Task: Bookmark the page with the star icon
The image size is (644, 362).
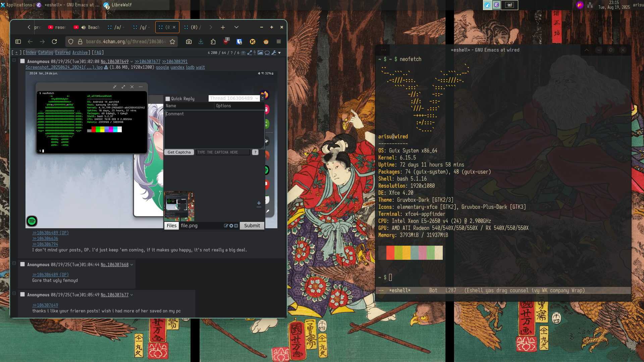Action: pos(172,42)
